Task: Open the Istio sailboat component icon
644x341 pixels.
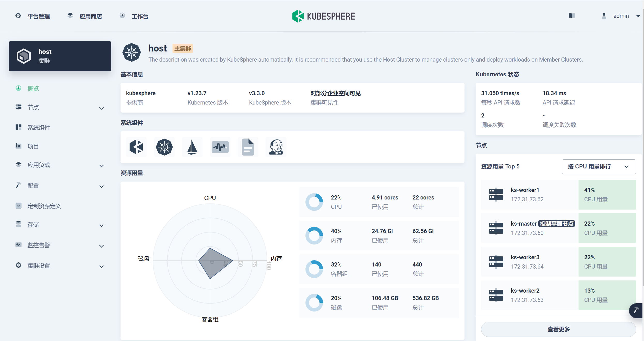Action: coord(192,147)
